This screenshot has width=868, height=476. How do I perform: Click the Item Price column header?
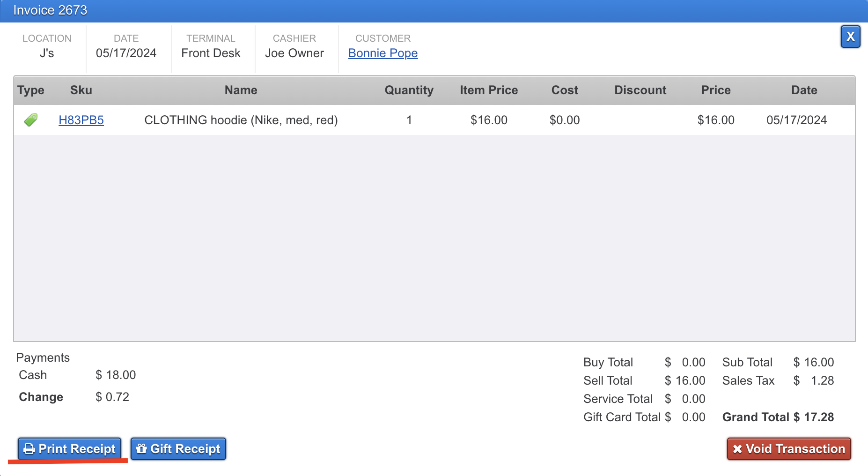(x=489, y=90)
